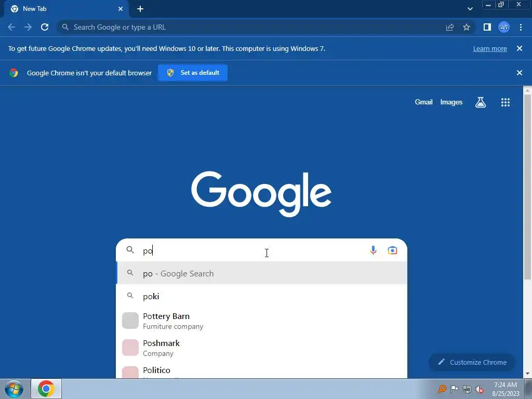Reload the page with the refresh icon

click(45, 27)
